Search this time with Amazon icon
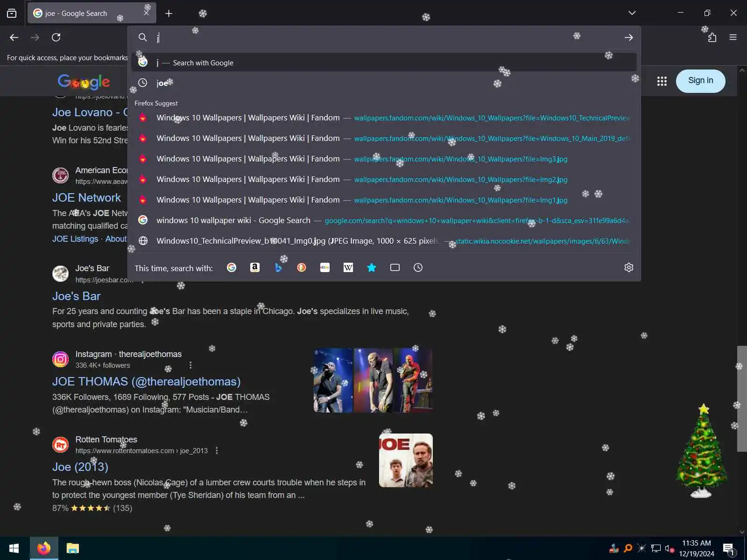This screenshot has height=560, width=747. [x=255, y=267]
